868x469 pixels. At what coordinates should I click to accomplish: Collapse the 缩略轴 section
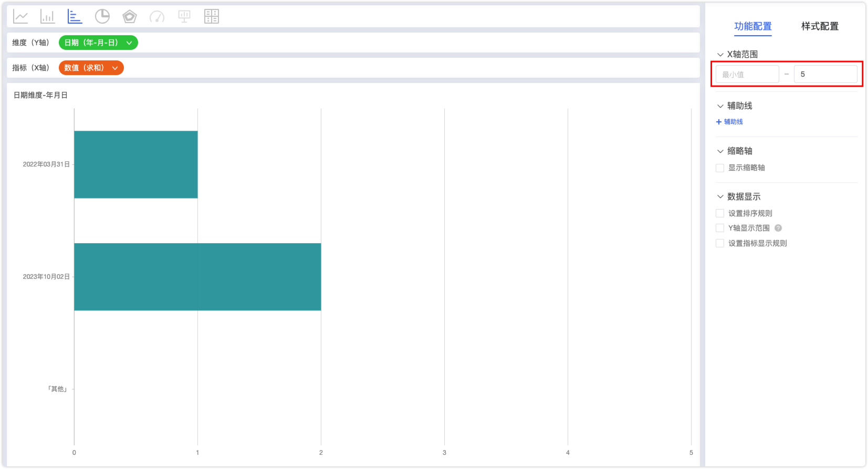point(720,151)
